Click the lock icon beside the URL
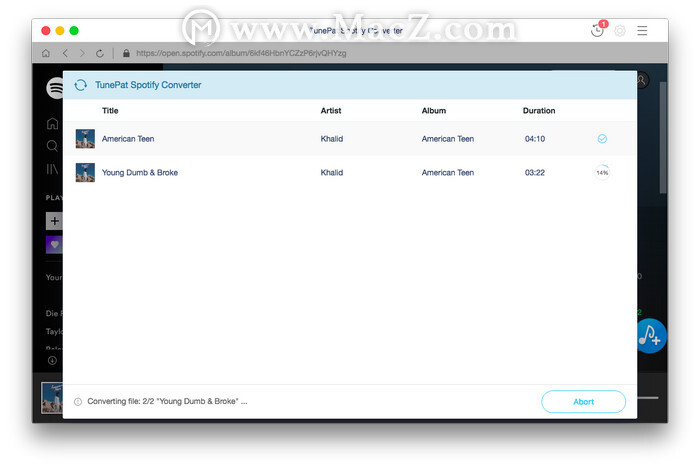 tap(126, 53)
